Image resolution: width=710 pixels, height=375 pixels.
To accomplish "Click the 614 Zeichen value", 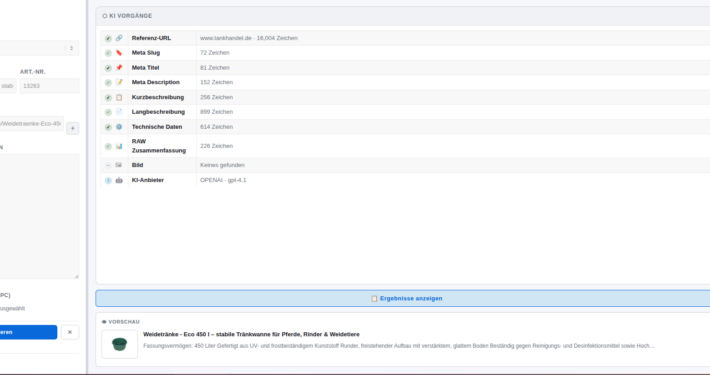I will pos(216,127).
